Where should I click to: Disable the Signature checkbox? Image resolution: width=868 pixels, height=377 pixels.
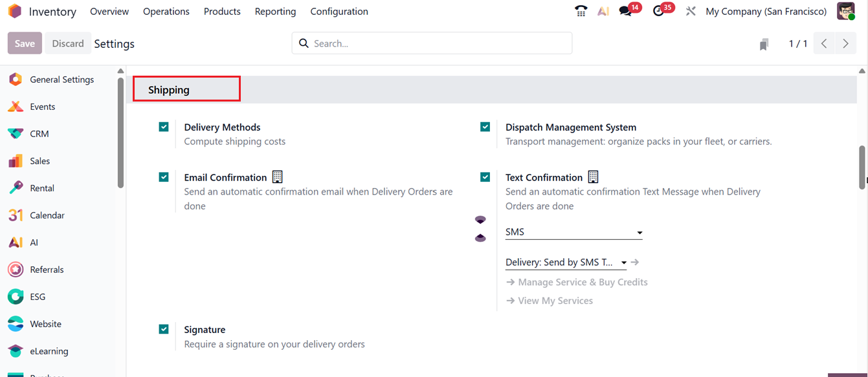coord(164,329)
